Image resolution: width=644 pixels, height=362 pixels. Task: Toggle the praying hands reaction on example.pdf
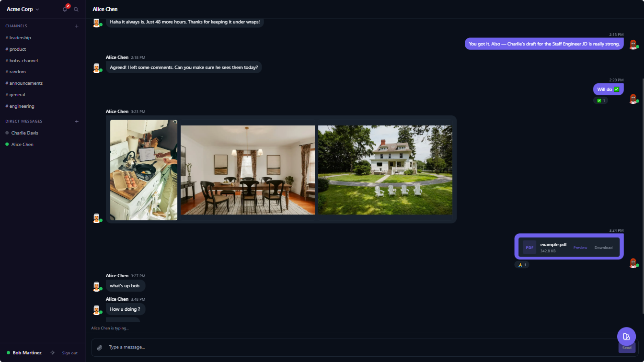click(522, 264)
